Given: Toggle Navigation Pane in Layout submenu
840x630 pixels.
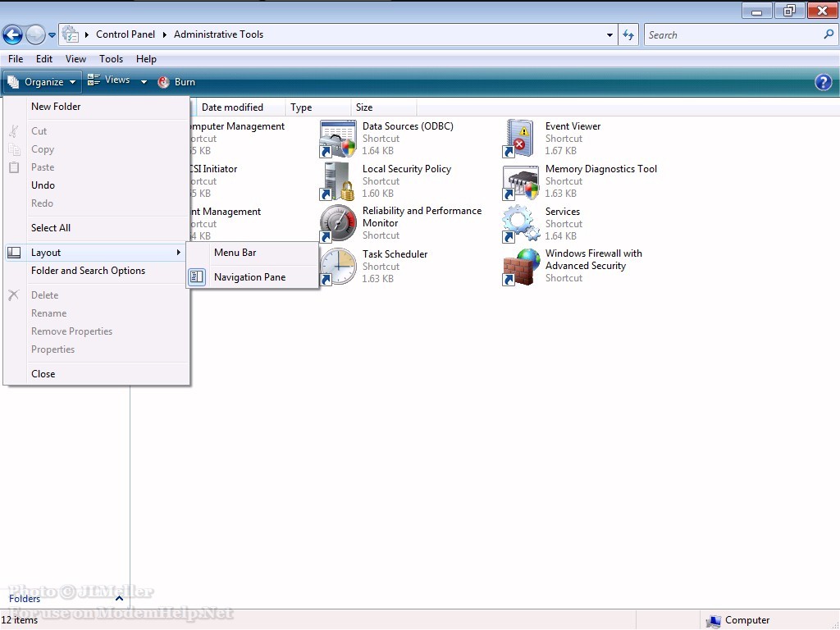Looking at the screenshot, I should pyautogui.click(x=253, y=277).
